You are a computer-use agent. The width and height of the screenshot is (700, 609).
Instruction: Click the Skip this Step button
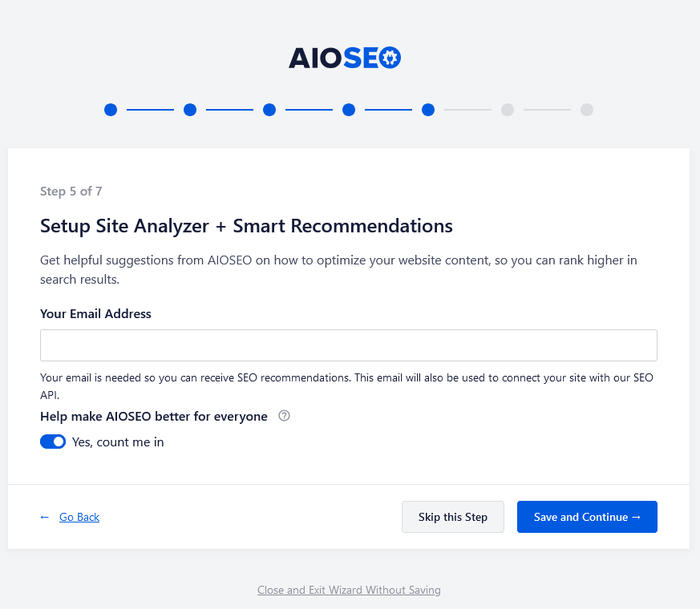[453, 517]
